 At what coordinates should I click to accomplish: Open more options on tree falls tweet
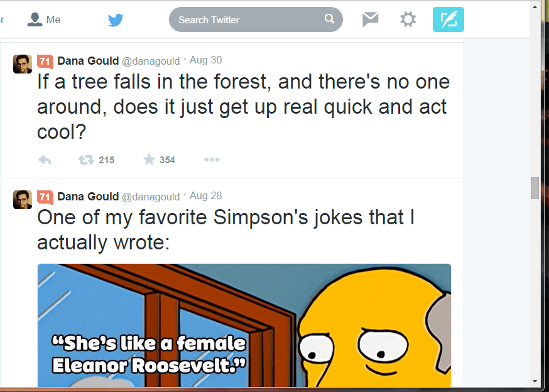[x=212, y=160]
